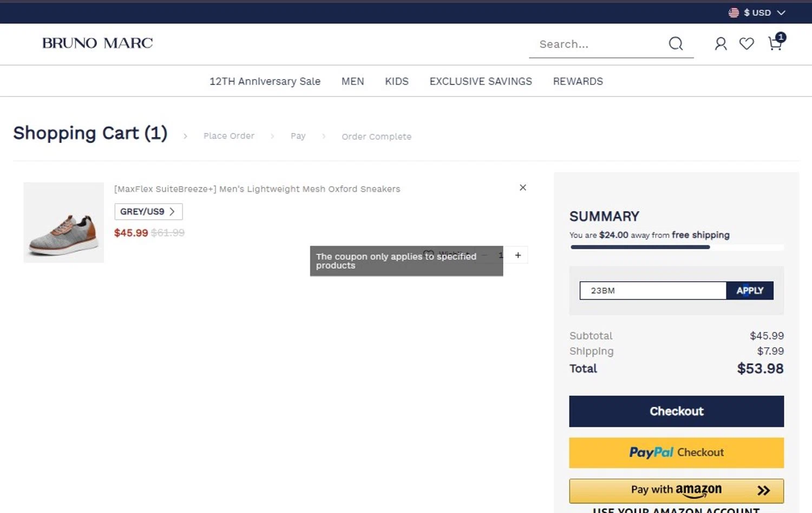The width and height of the screenshot is (812, 513).
Task: Remove the sneaker item with X icon
Action: click(x=523, y=187)
